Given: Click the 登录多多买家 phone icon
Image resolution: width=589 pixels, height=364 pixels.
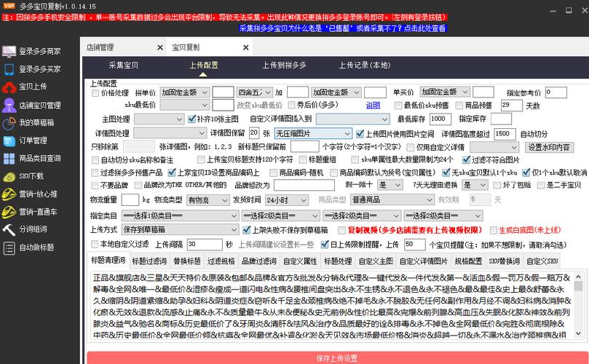Looking at the screenshot, I should coord(9,69).
